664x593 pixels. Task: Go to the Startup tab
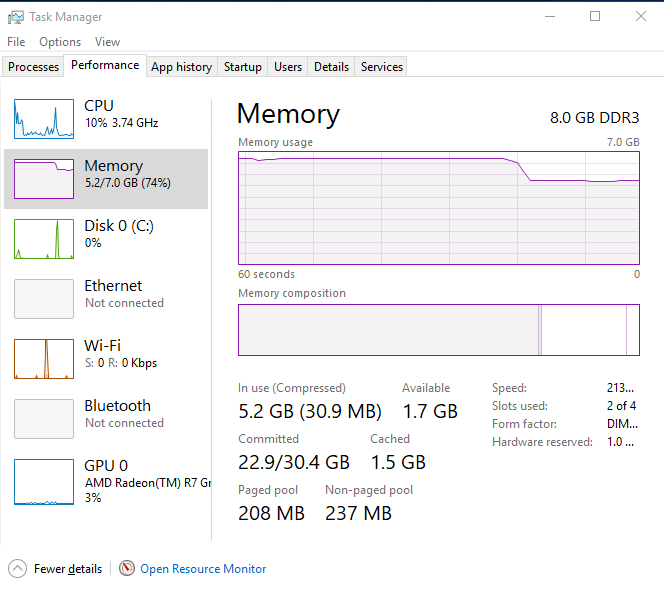pos(242,67)
